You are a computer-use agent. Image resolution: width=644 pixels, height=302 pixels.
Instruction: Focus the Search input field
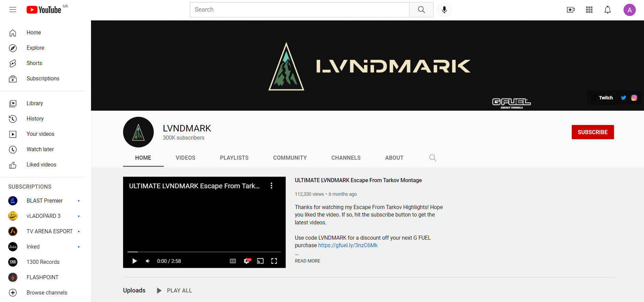coord(300,10)
